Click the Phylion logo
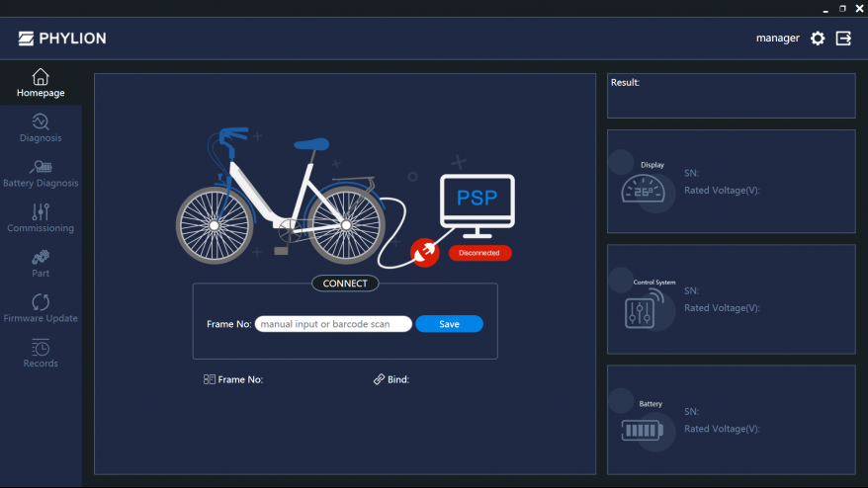Screen dimensions: 868x488 tap(62, 39)
